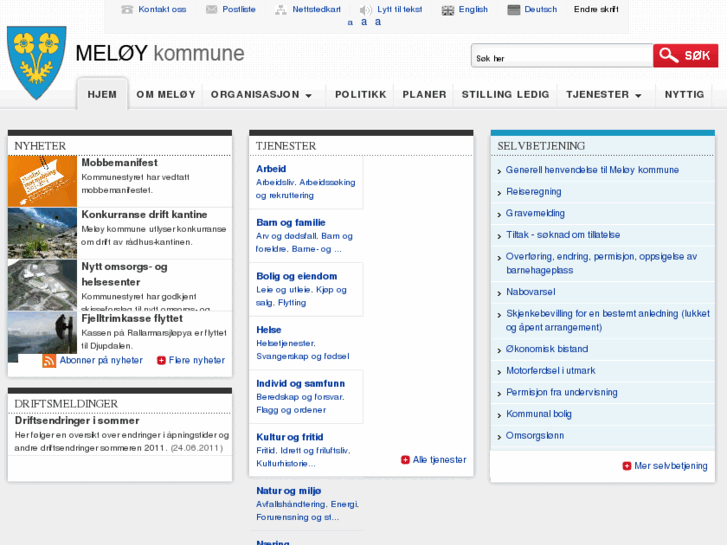Open Omsorgslønn link
Viewport: 727px width, 545px height.
click(535, 436)
